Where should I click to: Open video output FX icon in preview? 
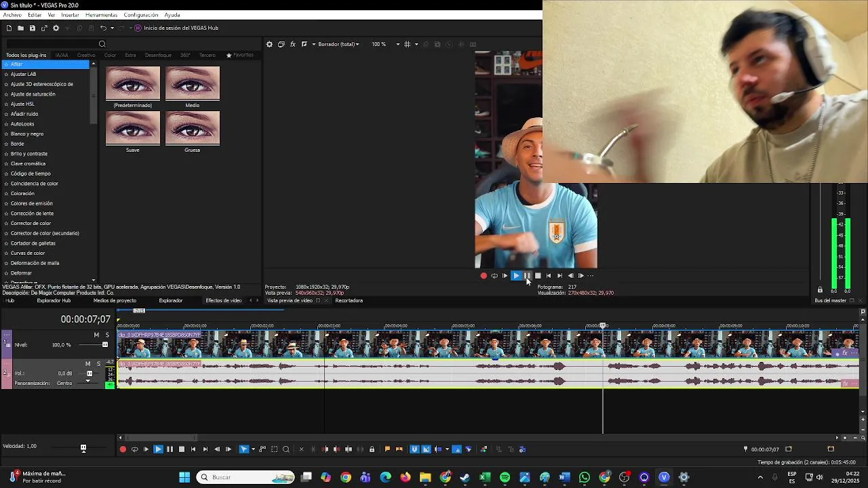292,44
